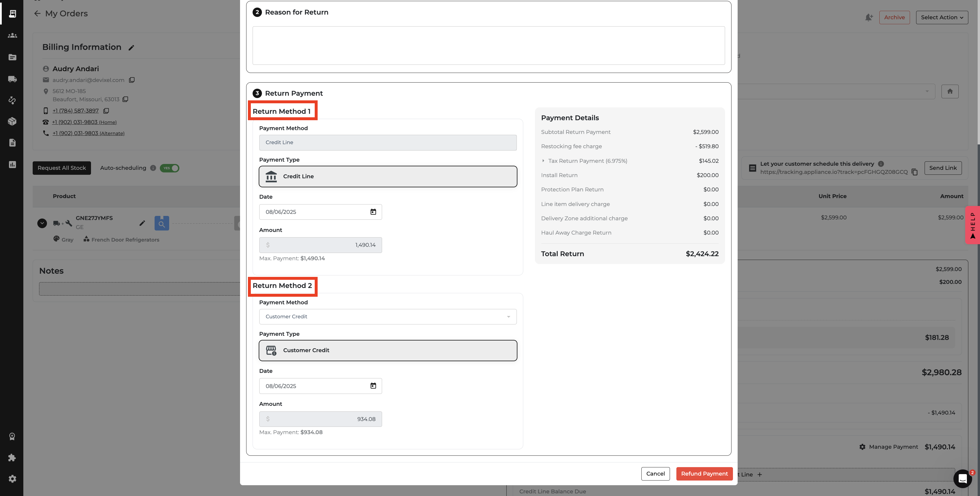980x496 pixels.
Task: Collapse the GNE27JYMFS product row
Action: [x=42, y=223]
